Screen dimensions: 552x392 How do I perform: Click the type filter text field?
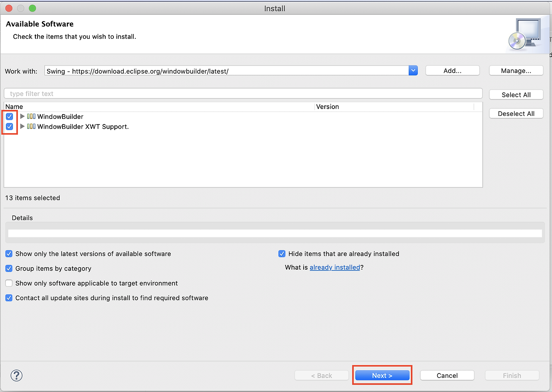[243, 93]
